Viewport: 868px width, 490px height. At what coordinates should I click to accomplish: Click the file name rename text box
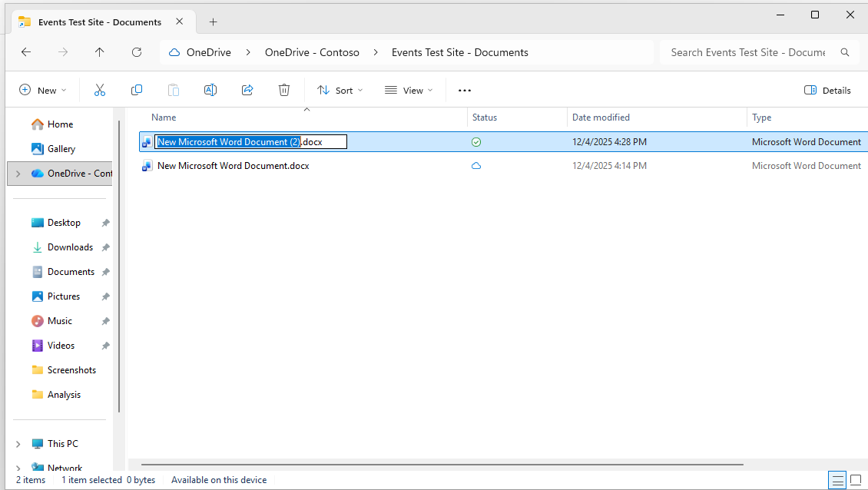click(x=250, y=142)
